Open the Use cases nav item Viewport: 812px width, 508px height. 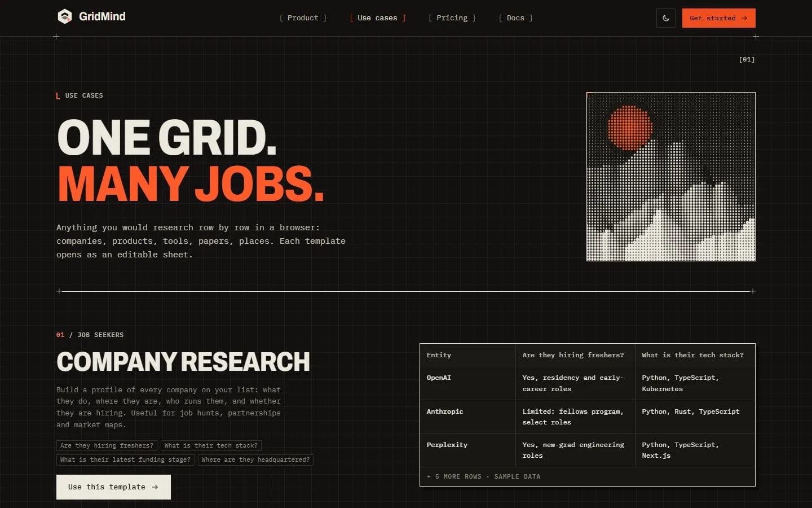[x=377, y=18]
